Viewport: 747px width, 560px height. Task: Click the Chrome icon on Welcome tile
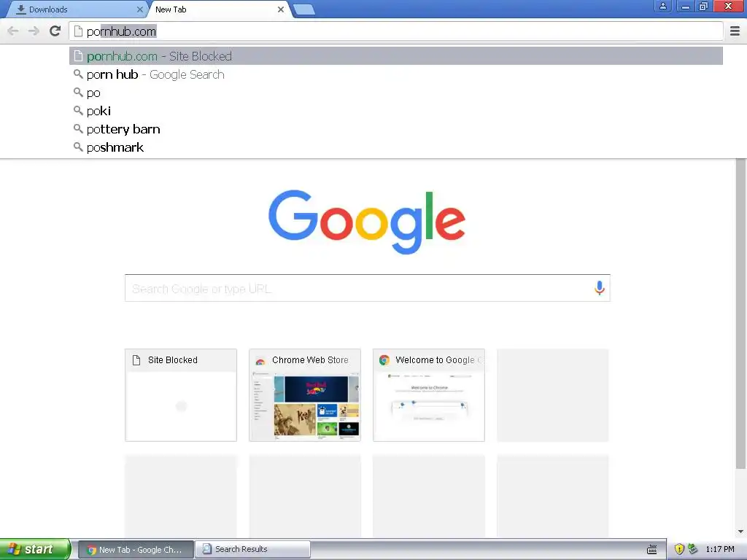point(384,360)
